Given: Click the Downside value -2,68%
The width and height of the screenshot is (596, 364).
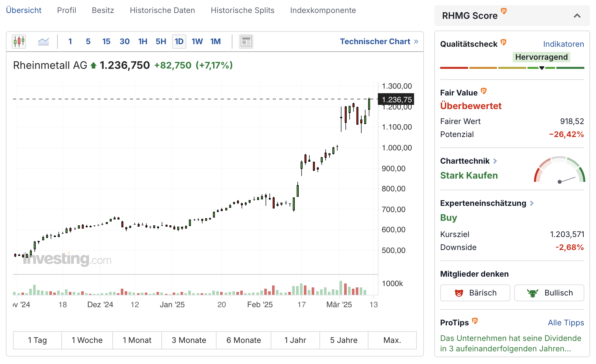Looking at the screenshot, I should (569, 247).
